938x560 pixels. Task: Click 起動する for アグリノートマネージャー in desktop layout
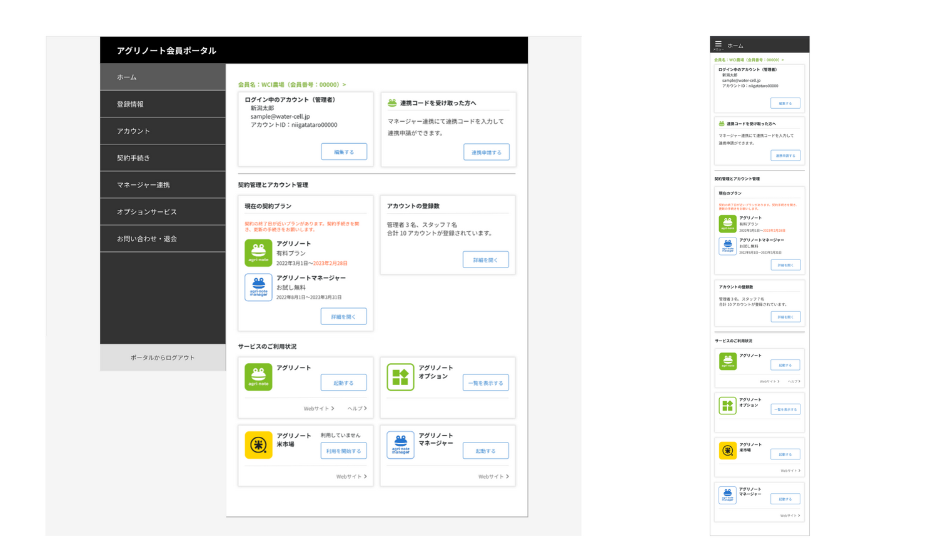(x=486, y=451)
